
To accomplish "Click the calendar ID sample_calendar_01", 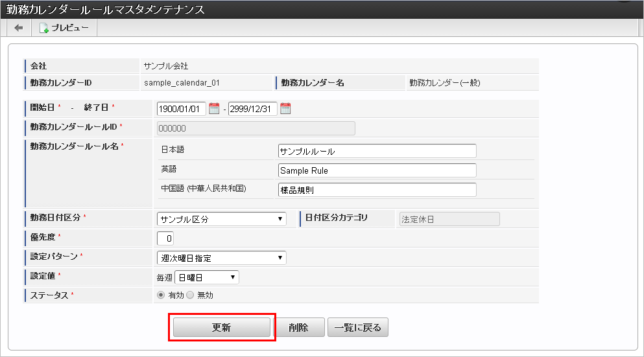I will (182, 83).
